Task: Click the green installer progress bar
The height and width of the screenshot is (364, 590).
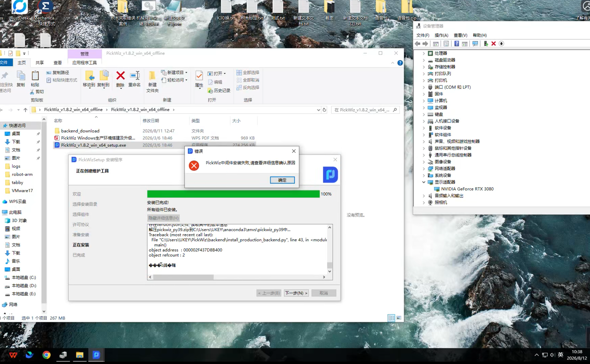Action: point(233,194)
